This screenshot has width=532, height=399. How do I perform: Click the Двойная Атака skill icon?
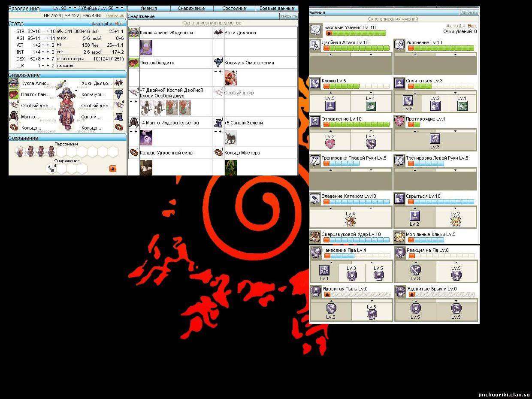click(x=315, y=45)
